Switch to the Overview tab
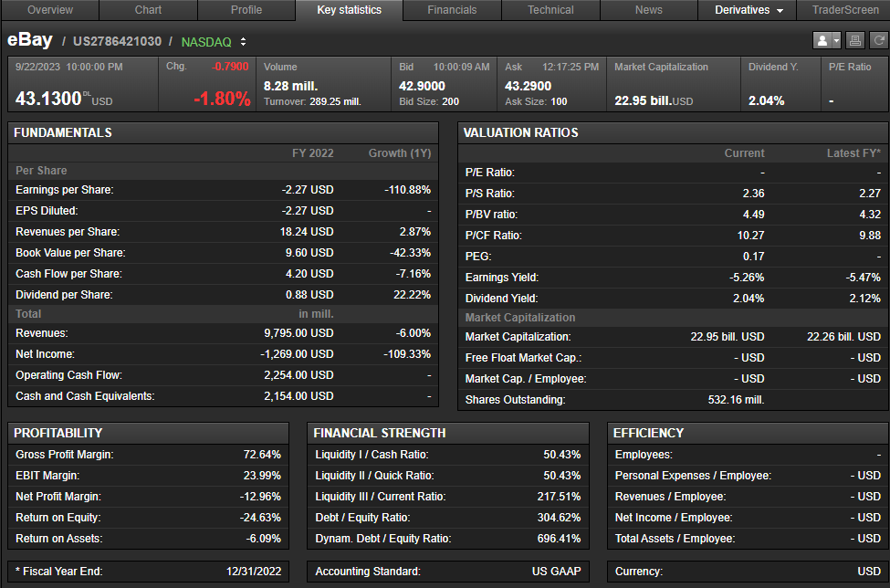This screenshot has height=588, width=890. click(50, 10)
